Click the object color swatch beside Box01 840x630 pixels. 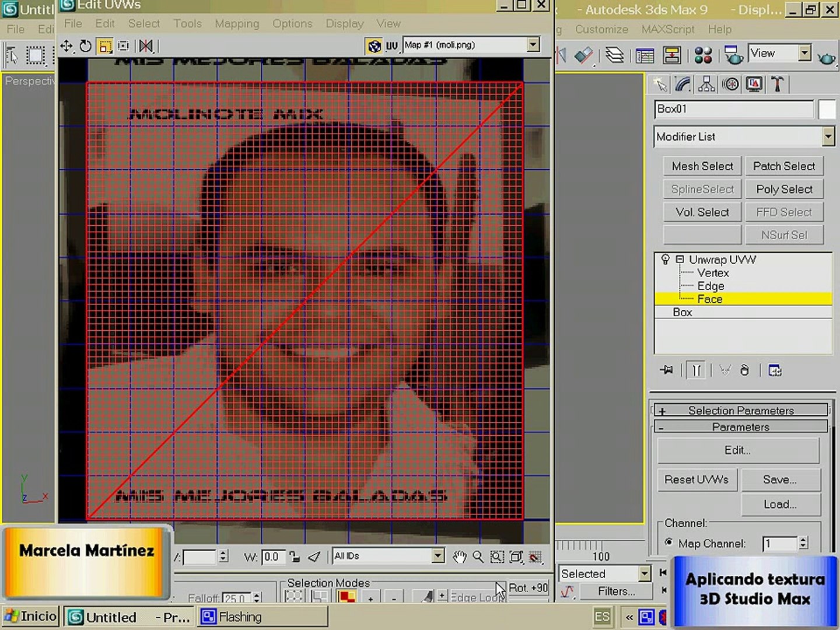click(827, 110)
